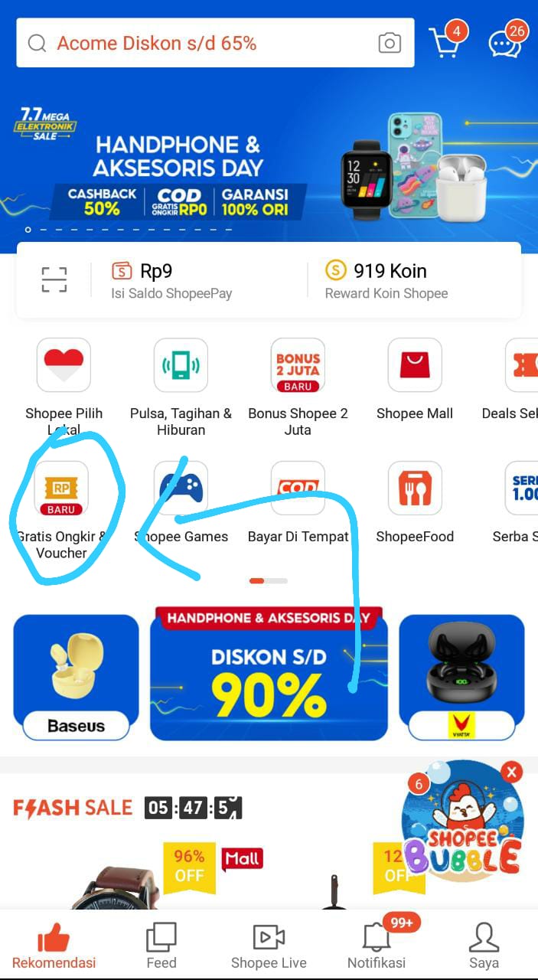Open the 919 Koin reward link

386,280
